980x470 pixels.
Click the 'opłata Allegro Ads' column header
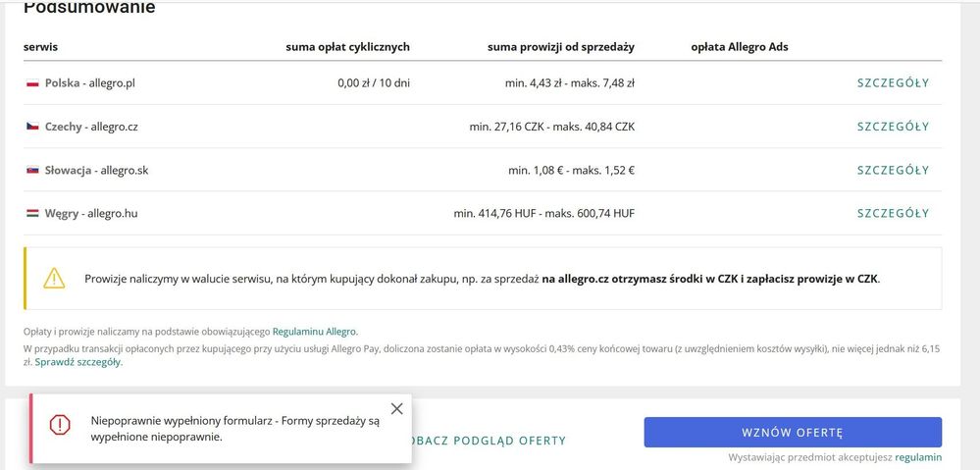pos(740,47)
